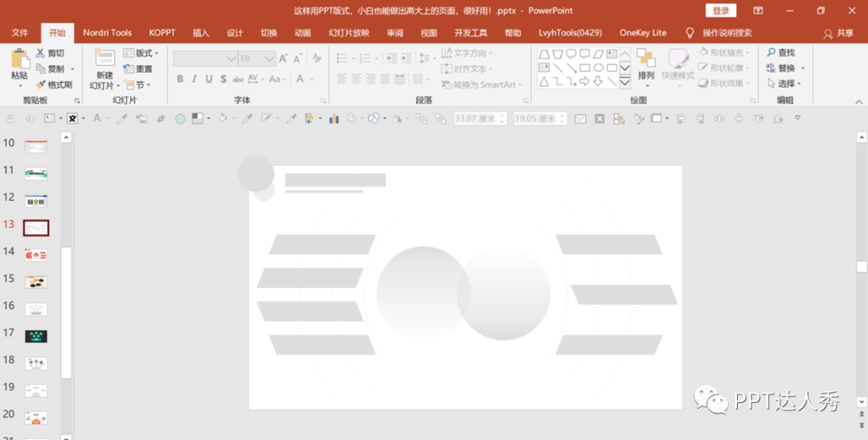Click 查找 Find
This screenshot has width=868, height=440.
coord(781,52)
